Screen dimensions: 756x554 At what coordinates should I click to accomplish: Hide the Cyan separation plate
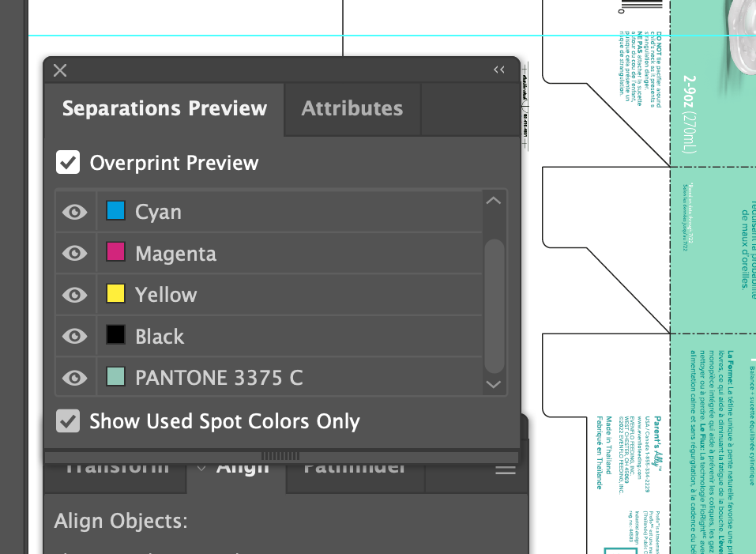[x=74, y=211]
